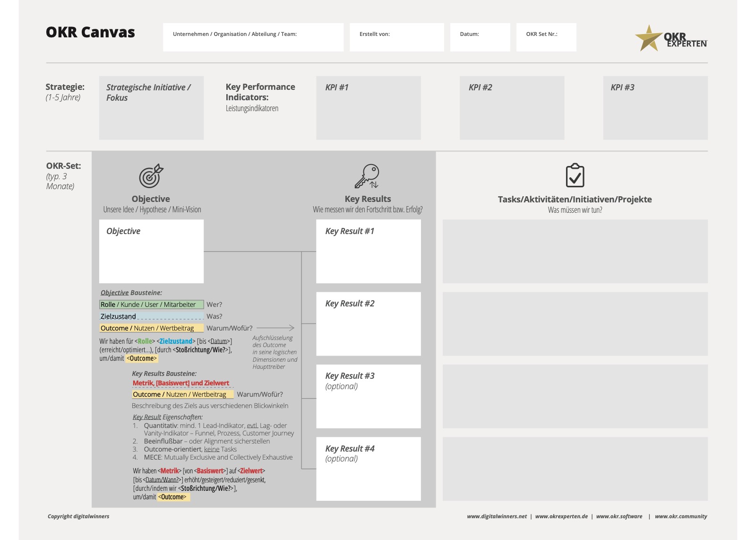Click the Key Result #3 (optional) box
756x540 pixels.
pyautogui.click(x=369, y=396)
